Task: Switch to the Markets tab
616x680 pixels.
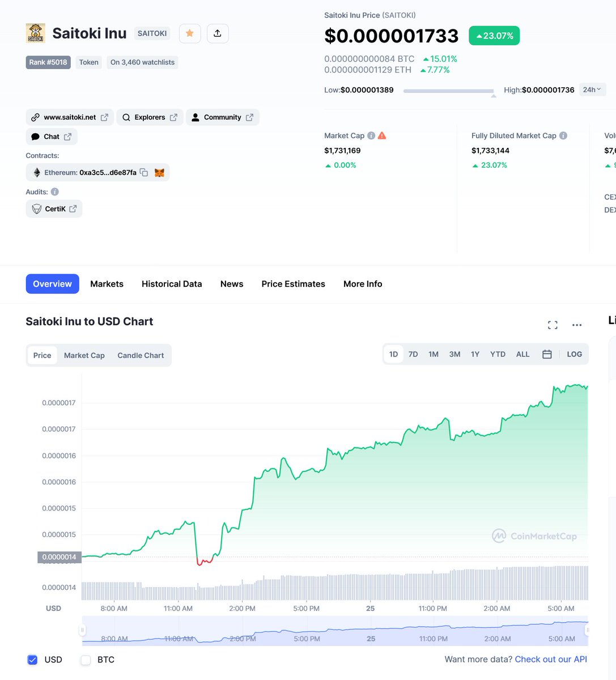Action: click(x=107, y=284)
